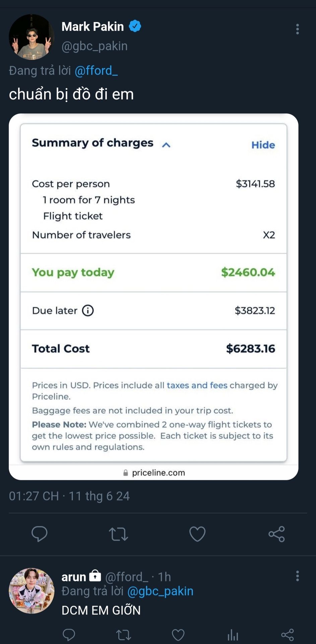This screenshot has height=644, width=316.
Task: Like arun's reply with the heart
Action: (x=178, y=635)
